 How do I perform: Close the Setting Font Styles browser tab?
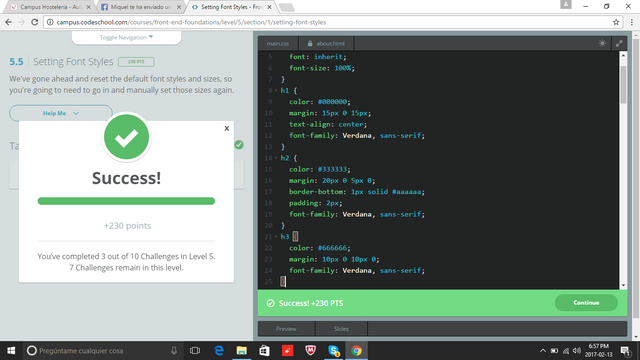[x=269, y=7]
